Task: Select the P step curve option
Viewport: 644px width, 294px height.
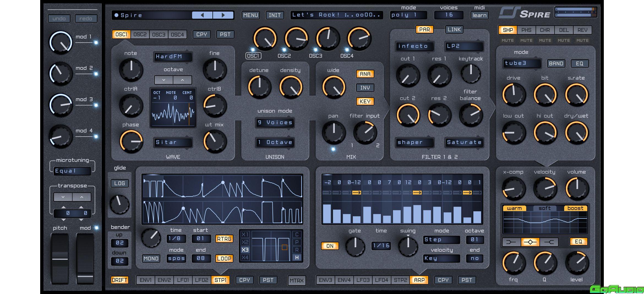Action: pos(297,242)
